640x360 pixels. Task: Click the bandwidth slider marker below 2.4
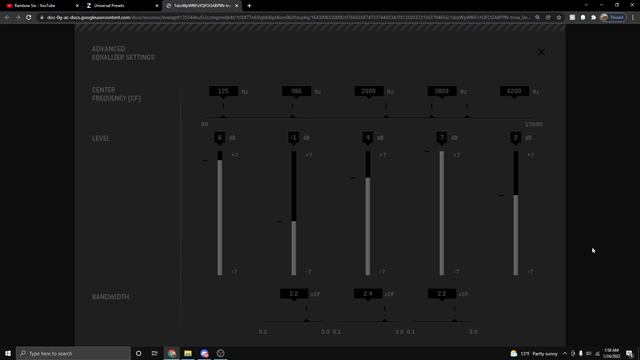pyautogui.click(x=384, y=320)
